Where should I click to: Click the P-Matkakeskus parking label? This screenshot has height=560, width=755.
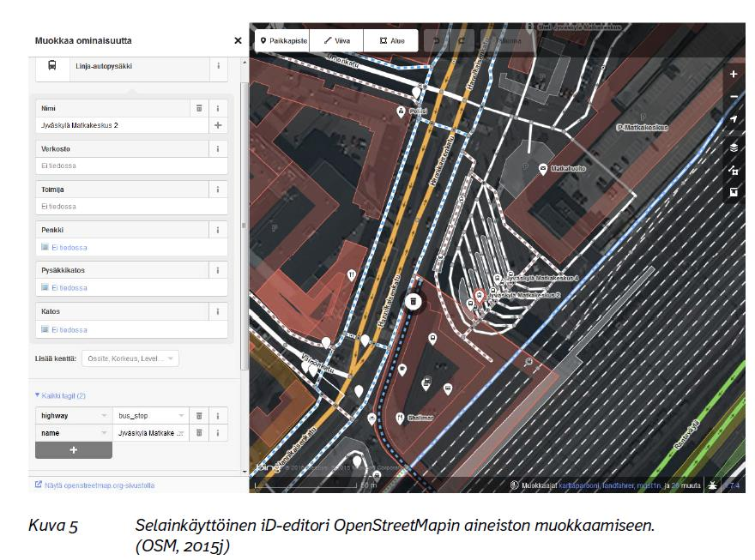[x=643, y=128]
